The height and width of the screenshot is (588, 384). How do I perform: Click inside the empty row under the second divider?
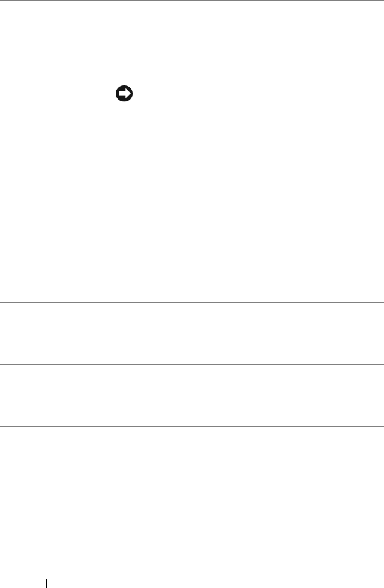point(192,333)
